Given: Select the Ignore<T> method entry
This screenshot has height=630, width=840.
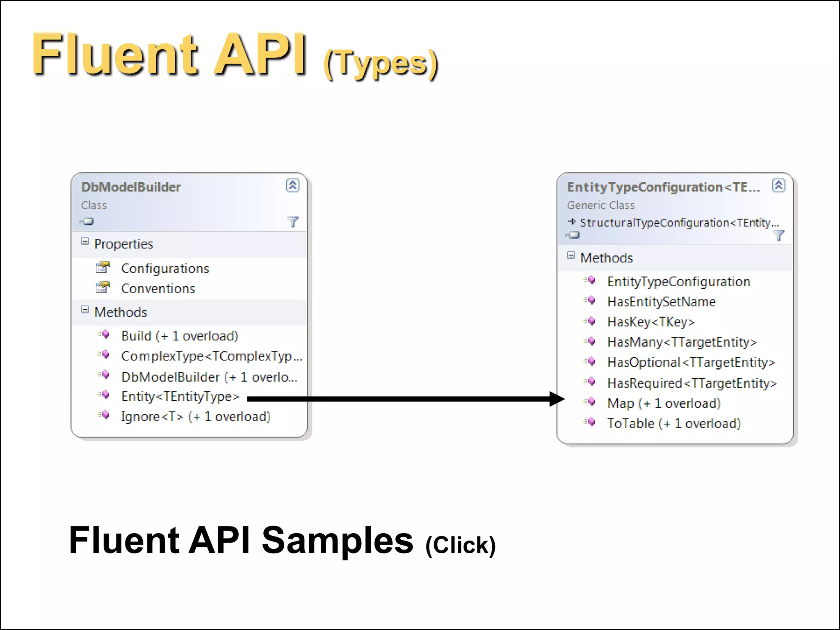Looking at the screenshot, I should [196, 417].
